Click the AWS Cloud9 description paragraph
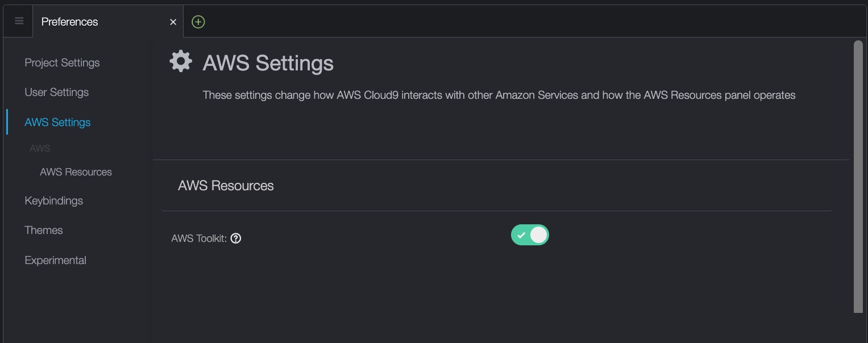Image resolution: width=868 pixels, height=343 pixels. pos(499,95)
